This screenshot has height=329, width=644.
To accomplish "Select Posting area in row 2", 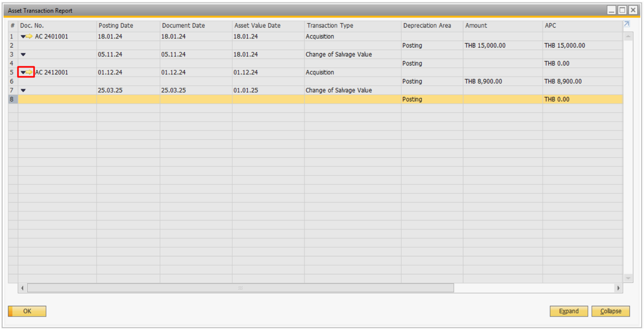I will [x=412, y=46].
